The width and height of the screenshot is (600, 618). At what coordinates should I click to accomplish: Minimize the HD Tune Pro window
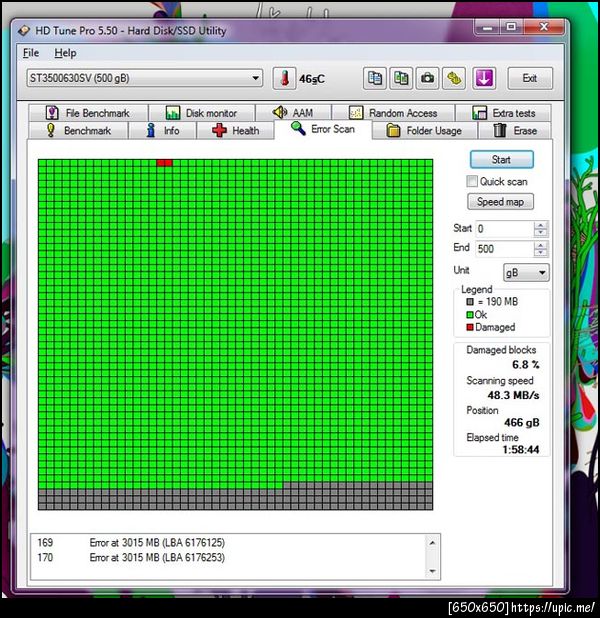[488, 27]
